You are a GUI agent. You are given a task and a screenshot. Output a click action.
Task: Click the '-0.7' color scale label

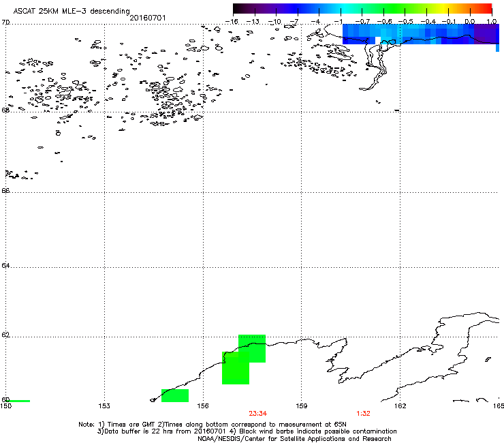362,22
